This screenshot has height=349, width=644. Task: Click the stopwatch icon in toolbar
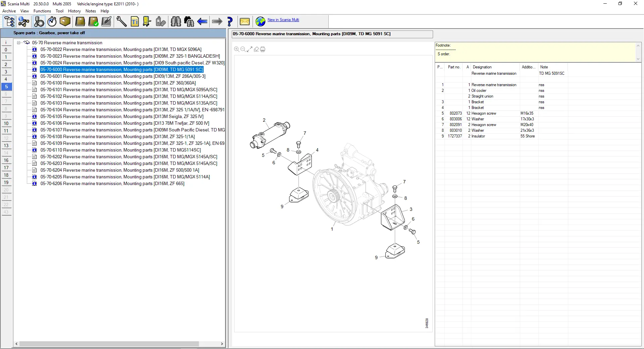point(52,22)
